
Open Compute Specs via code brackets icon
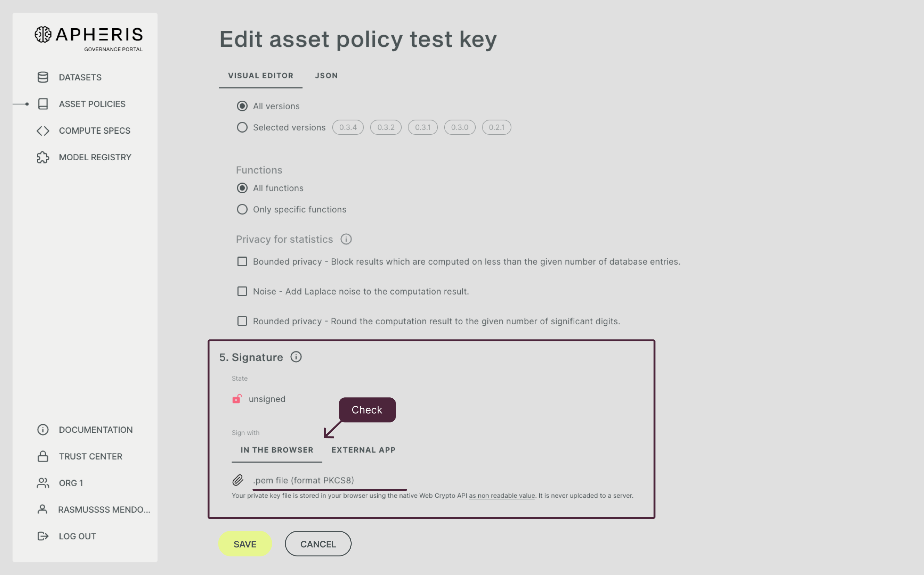click(x=43, y=130)
